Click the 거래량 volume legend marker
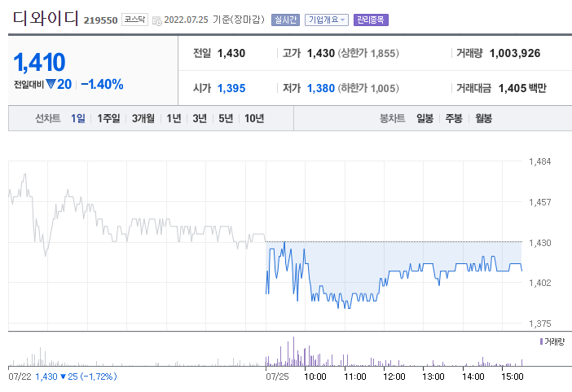The width and height of the screenshot is (572, 392). pyautogui.click(x=541, y=341)
